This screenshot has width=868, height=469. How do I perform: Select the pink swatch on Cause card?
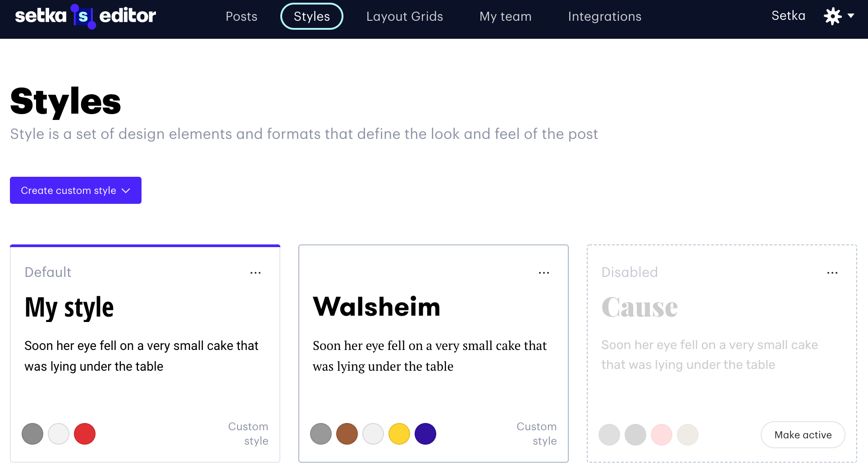click(662, 435)
